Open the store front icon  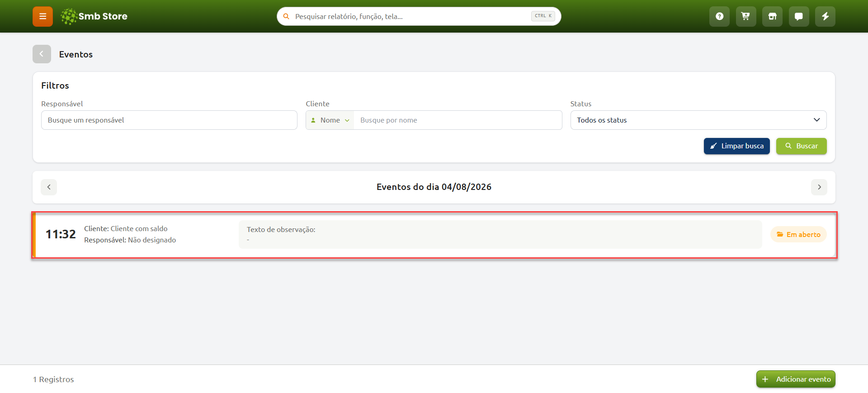772,16
